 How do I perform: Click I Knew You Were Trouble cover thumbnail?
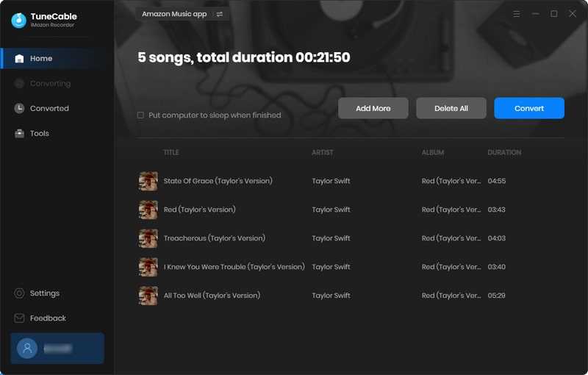[148, 267]
